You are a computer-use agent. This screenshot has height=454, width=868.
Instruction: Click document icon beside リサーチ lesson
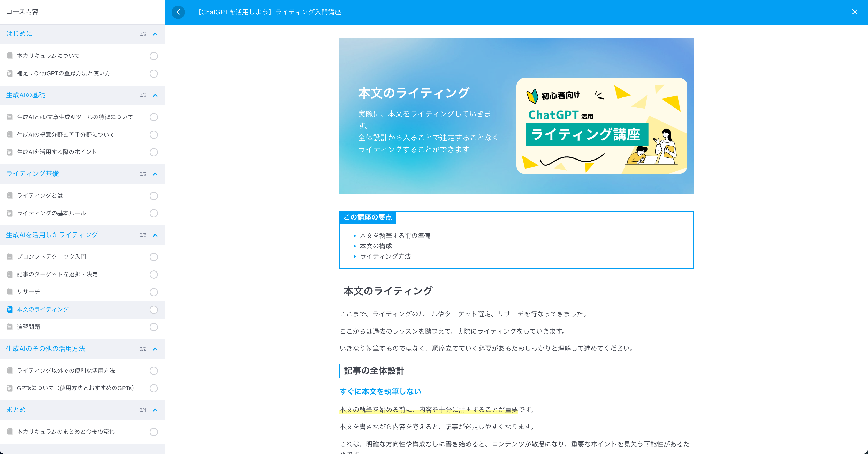point(10,292)
